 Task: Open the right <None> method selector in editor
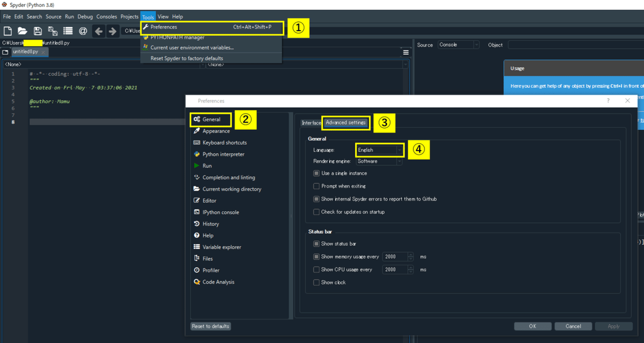point(307,64)
